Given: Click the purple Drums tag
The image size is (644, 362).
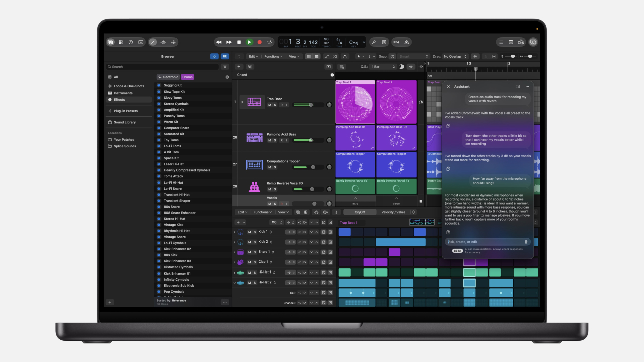Looking at the screenshot, I should click(x=187, y=77).
